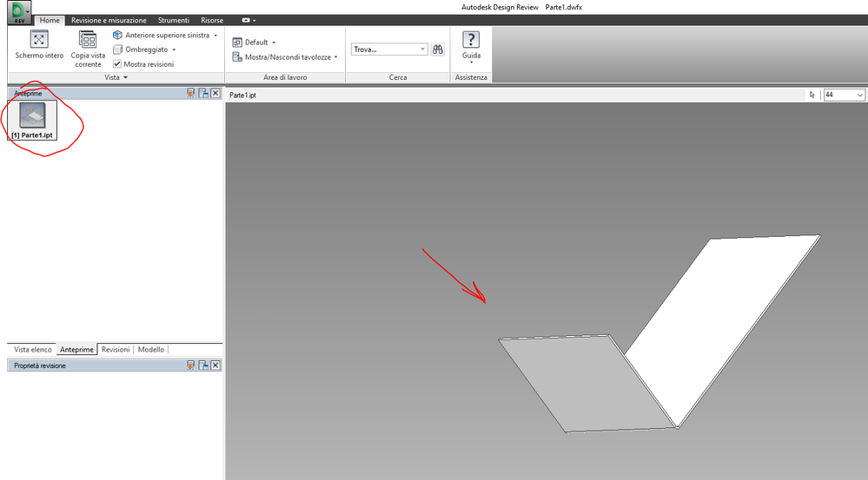Click the binoculars search icon
Viewport: 868px width, 480px height.
tap(438, 49)
